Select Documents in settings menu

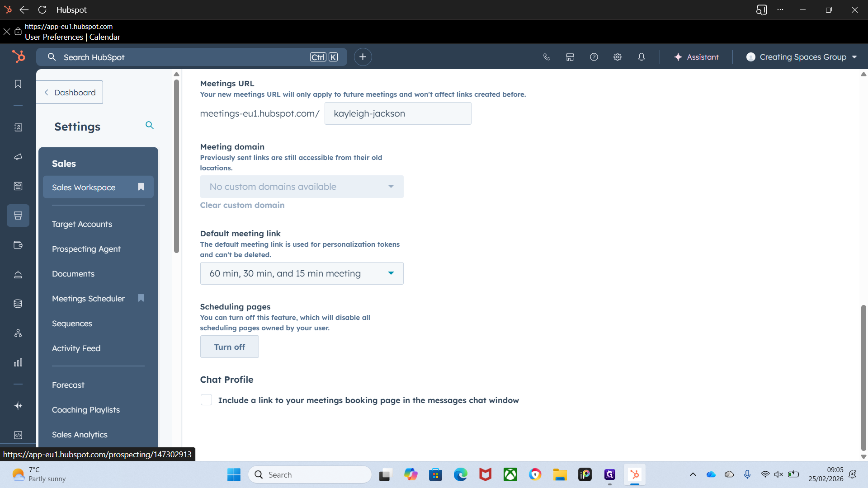click(73, 274)
